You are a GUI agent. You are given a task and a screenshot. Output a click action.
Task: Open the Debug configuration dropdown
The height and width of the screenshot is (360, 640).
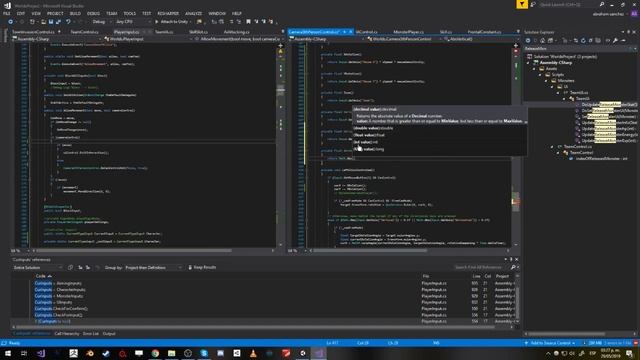101,22
